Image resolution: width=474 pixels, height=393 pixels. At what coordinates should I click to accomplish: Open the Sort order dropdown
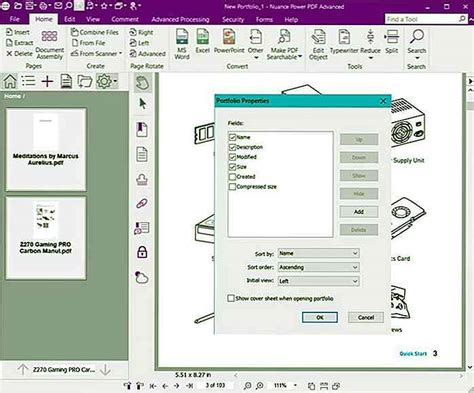click(x=318, y=267)
